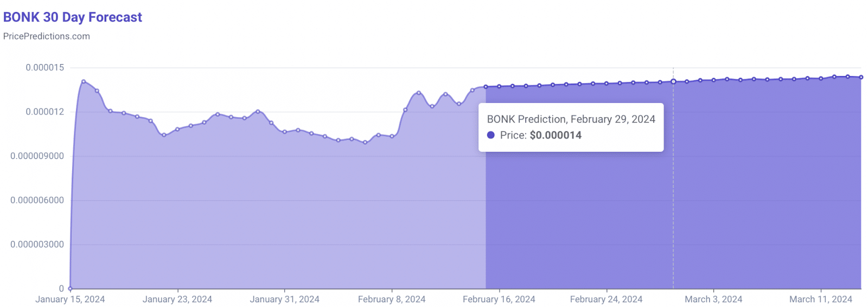
Task: Open the PricePredictions.com source link
Action: tap(47, 36)
